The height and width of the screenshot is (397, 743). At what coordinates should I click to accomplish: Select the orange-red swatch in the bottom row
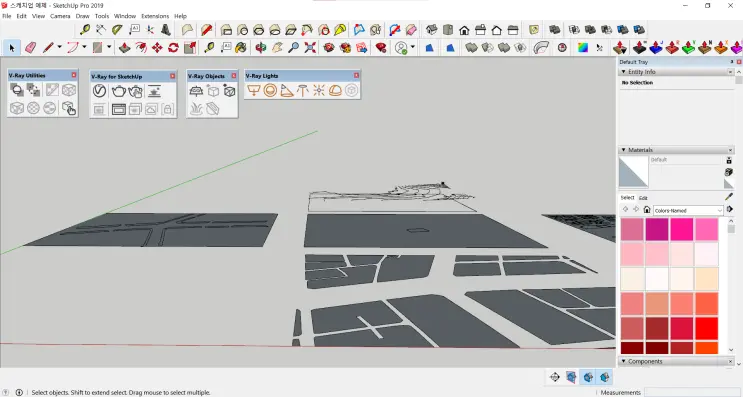pyautogui.click(x=707, y=348)
